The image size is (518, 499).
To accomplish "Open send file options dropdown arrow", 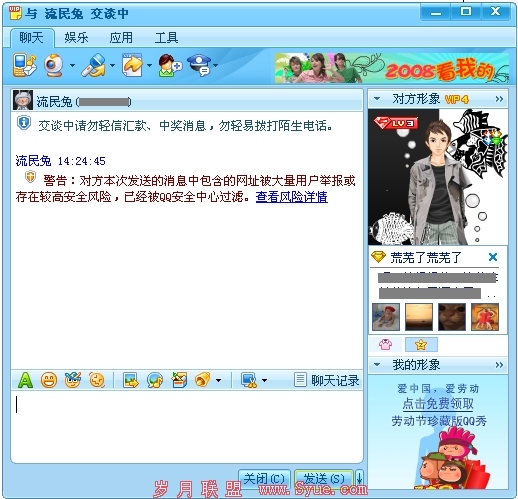I will (150, 65).
